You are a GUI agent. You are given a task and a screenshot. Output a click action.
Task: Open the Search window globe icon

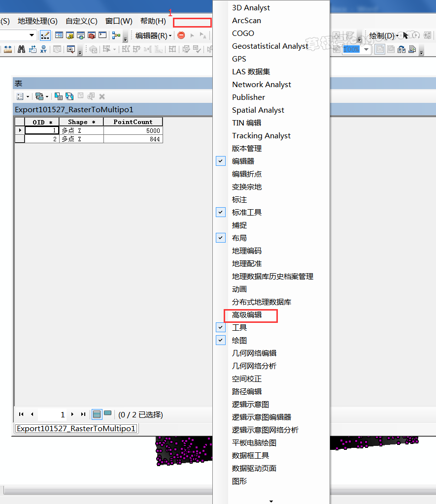click(81, 35)
